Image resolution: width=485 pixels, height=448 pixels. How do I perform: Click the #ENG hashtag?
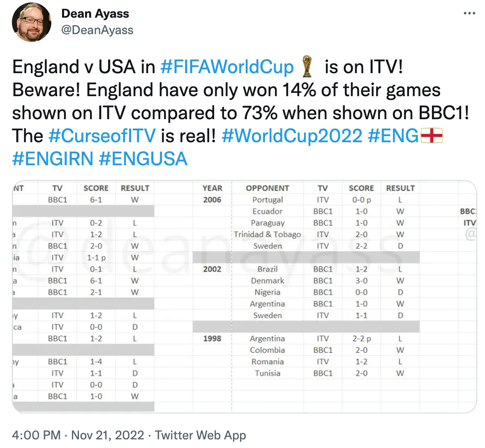(393, 136)
